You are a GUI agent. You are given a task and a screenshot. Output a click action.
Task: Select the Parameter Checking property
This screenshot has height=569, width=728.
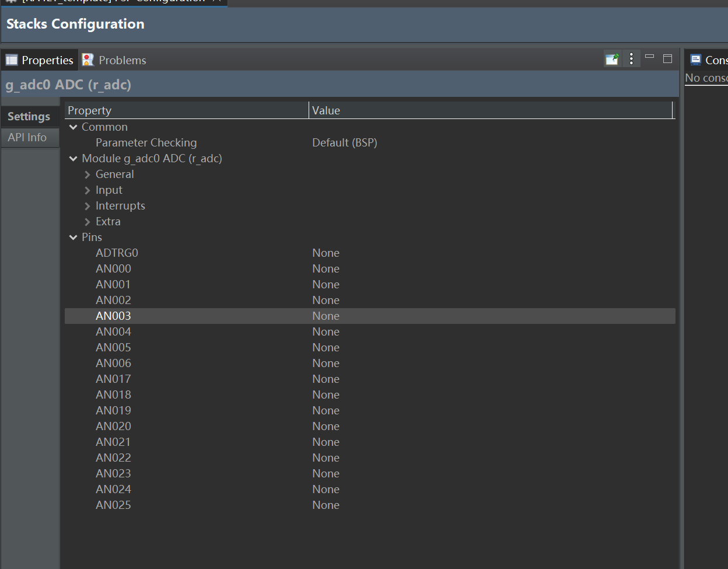[x=146, y=143]
